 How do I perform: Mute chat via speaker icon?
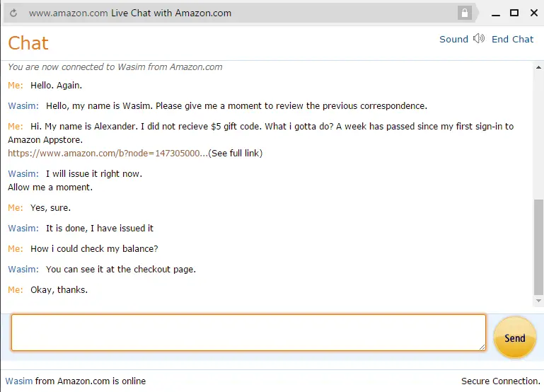(479, 38)
